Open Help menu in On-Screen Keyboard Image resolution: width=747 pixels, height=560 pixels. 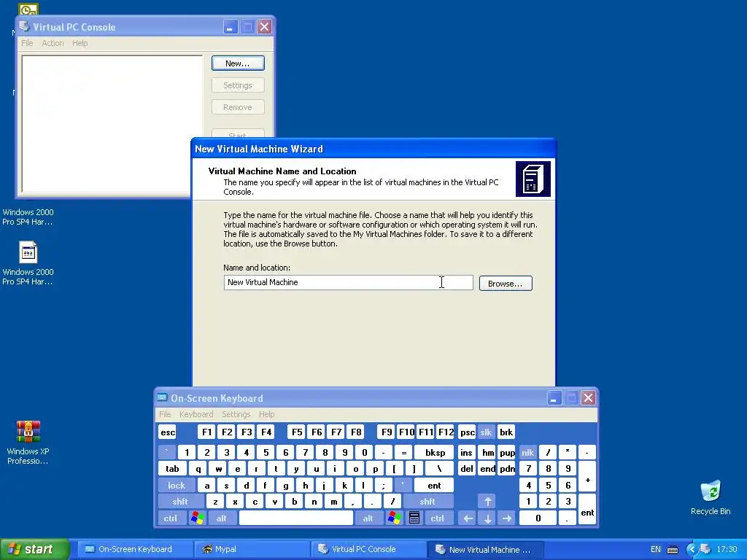266,414
